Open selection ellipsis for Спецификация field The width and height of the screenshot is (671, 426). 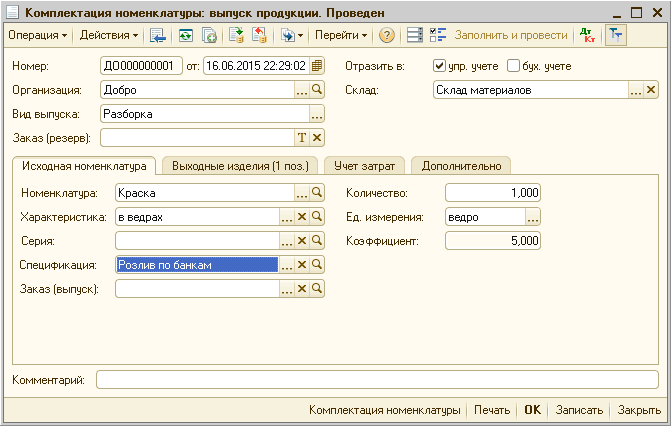pos(287,265)
